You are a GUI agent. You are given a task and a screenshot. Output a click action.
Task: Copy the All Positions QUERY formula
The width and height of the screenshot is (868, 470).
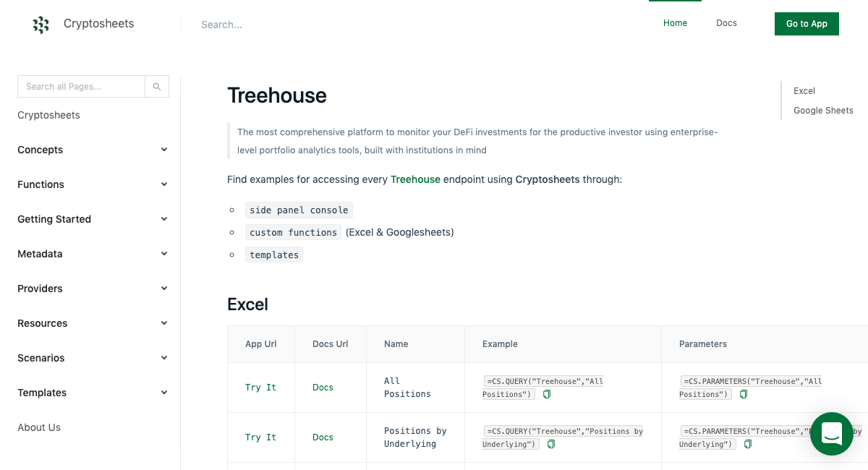tap(547, 394)
